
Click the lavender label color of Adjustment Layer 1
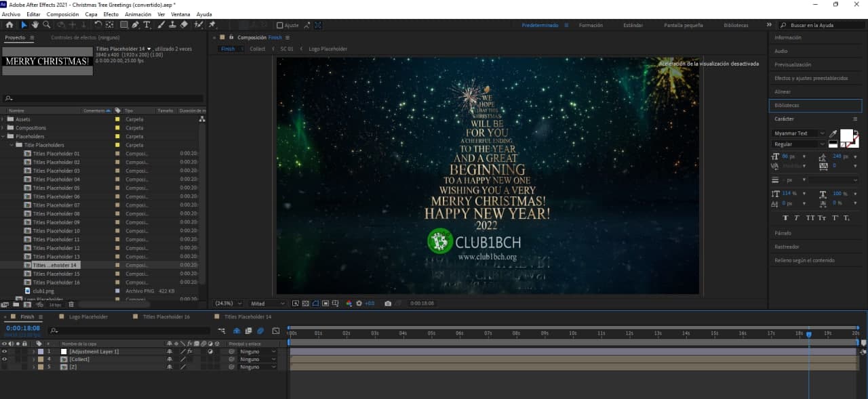tap(40, 352)
